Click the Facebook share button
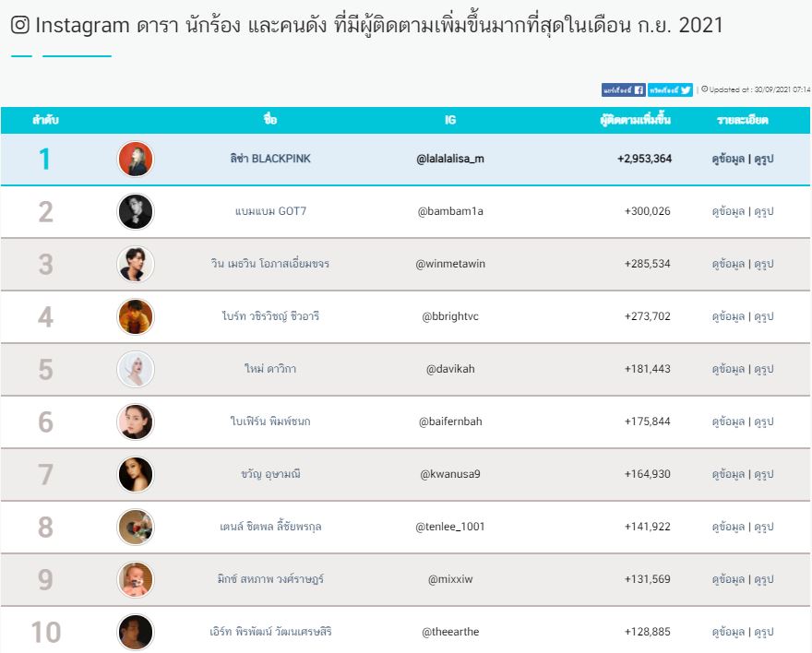812x653 pixels. coord(623,89)
